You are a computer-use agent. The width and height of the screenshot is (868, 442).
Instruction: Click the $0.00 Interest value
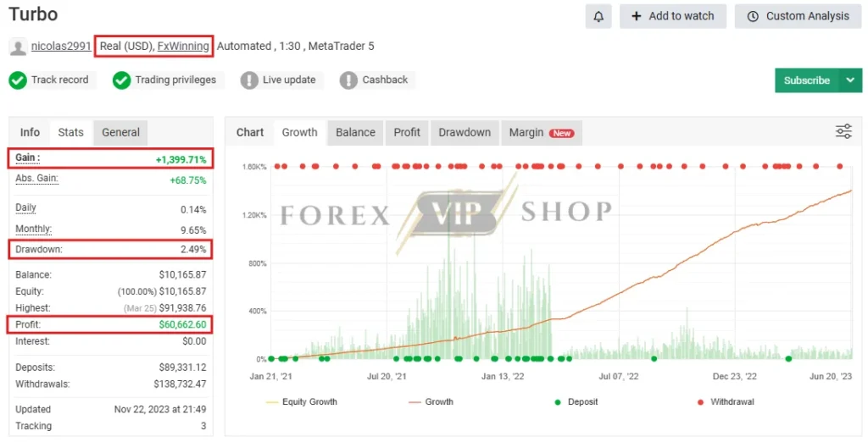coord(194,341)
